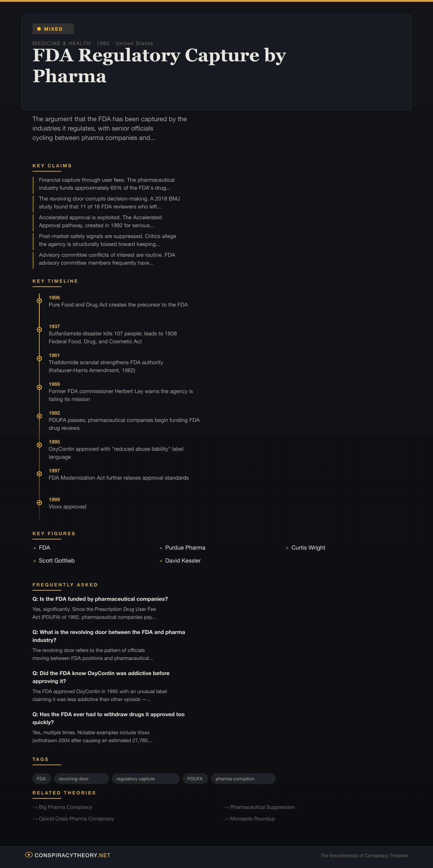
Task: Open the PDUFA tag
Action: pos(195,779)
